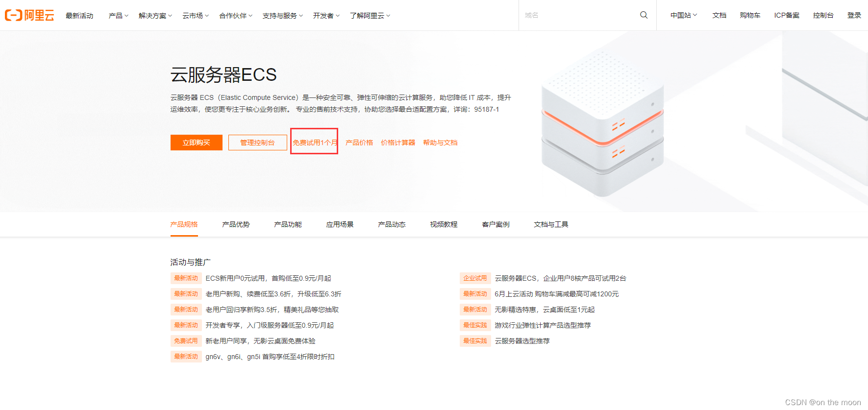Expand the 解决方案 dropdown menu

pos(155,16)
